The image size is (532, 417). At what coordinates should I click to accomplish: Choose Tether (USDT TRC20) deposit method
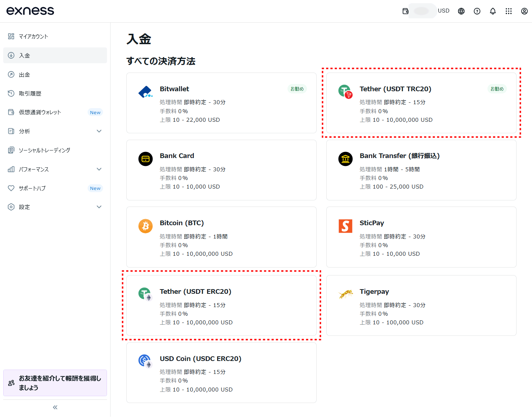pyautogui.click(x=421, y=103)
